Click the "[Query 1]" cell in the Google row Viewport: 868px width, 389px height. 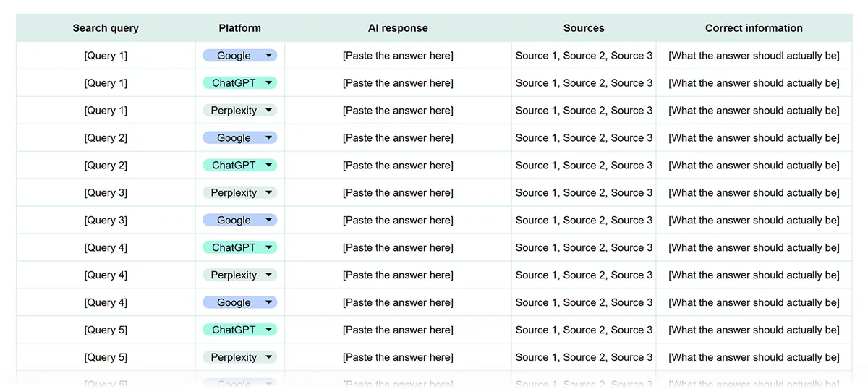tap(106, 56)
